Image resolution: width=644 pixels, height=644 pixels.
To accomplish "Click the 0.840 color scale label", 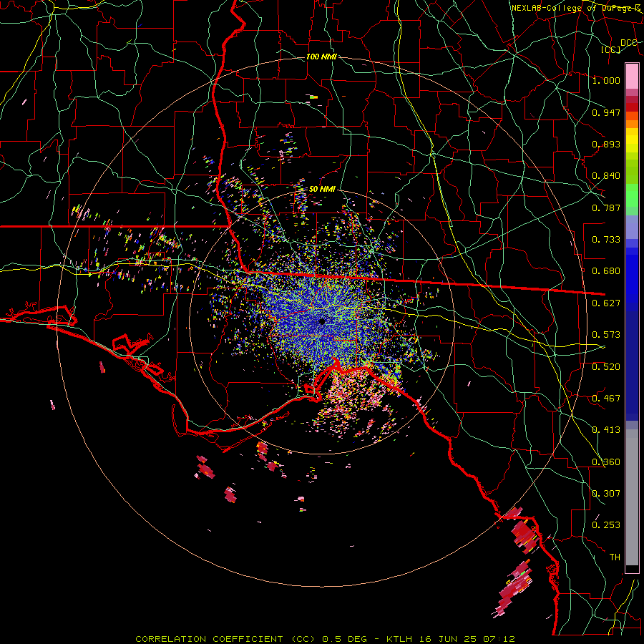I will click(606, 176).
